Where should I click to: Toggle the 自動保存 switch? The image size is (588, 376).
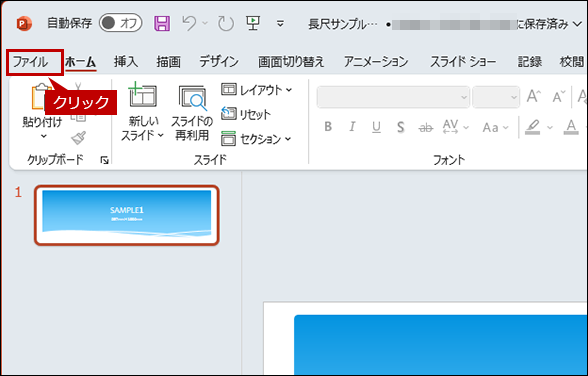click(x=120, y=23)
